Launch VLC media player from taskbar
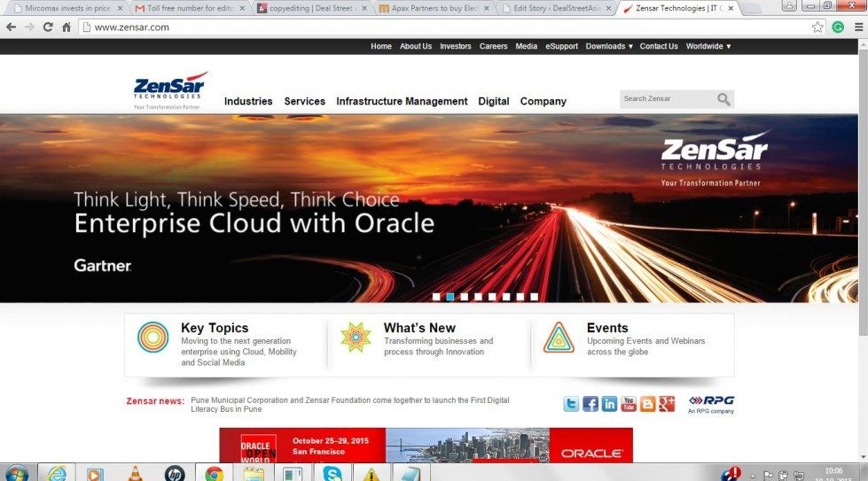The width and height of the screenshot is (868, 481). pyautogui.click(x=135, y=474)
